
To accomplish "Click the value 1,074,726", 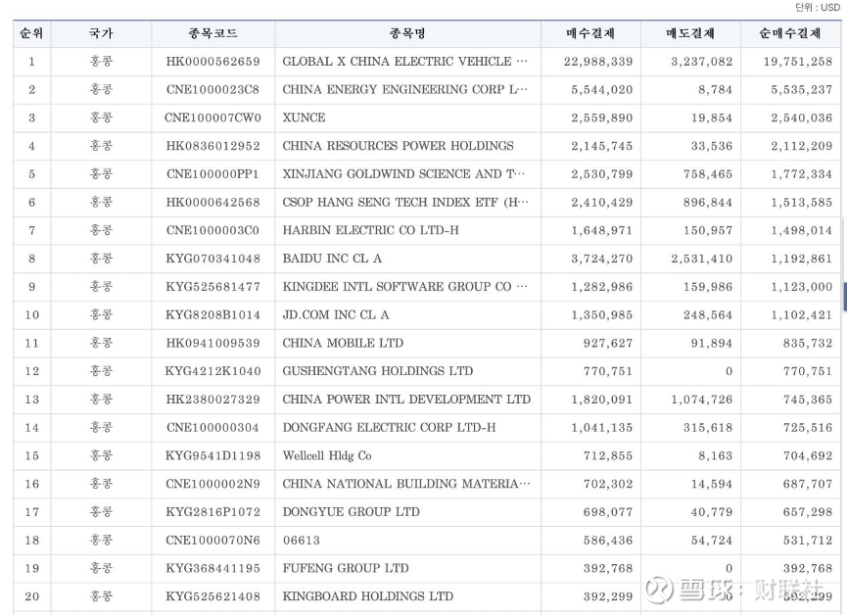I will (702, 400).
